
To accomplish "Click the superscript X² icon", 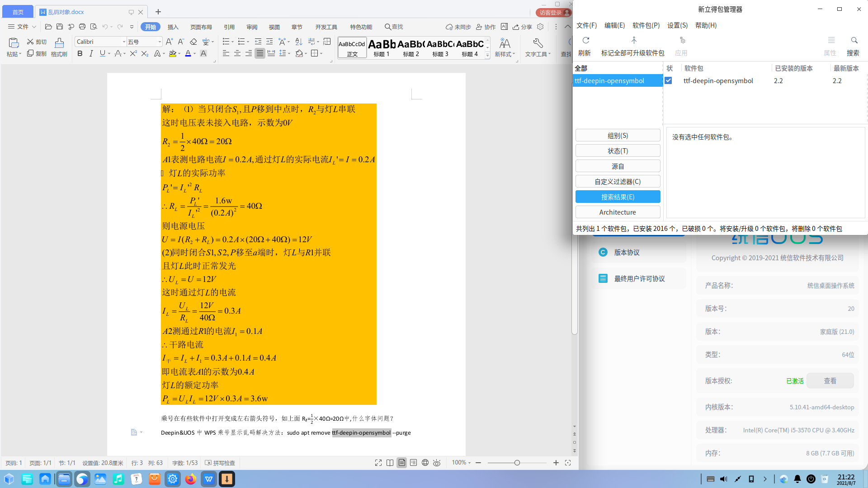I will coord(133,53).
